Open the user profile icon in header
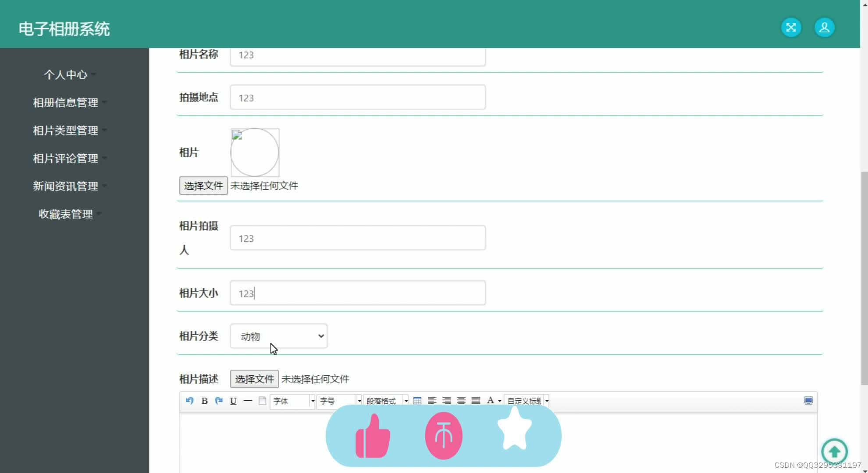The image size is (868, 473). (x=824, y=28)
